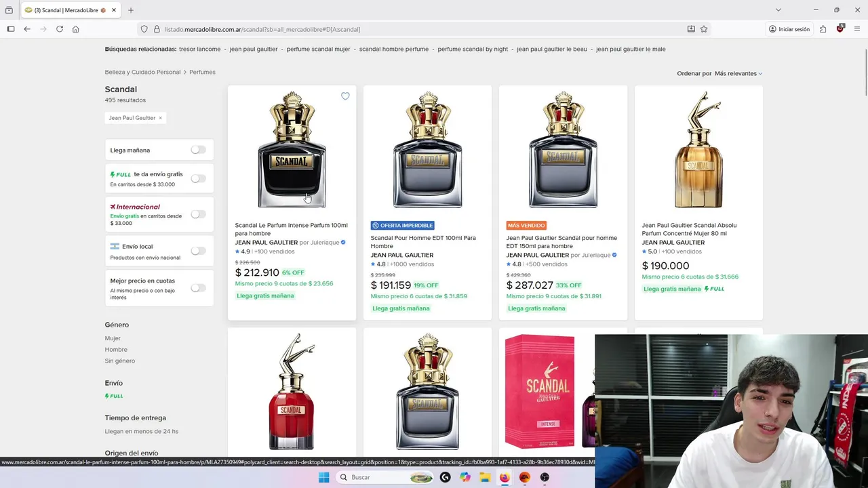
Task: Toggle the Envío local filter
Action: pos(198,251)
